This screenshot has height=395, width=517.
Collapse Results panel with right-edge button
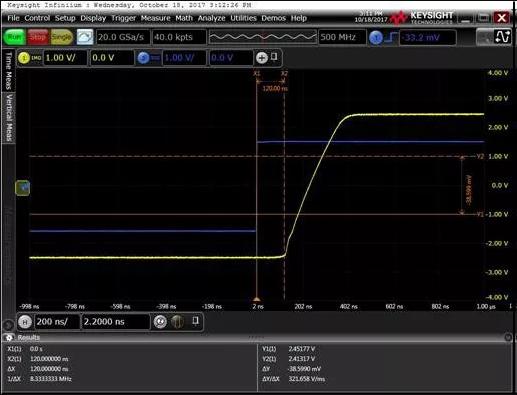pyautogui.click(x=508, y=338)
